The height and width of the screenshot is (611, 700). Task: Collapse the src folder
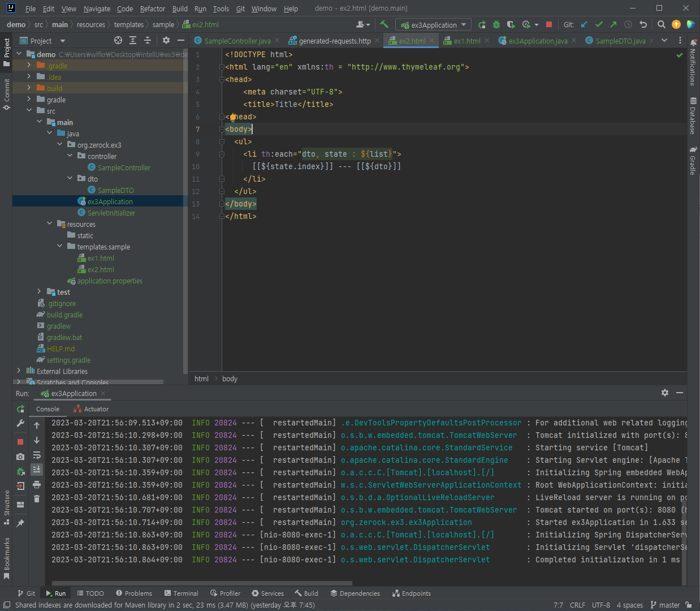[x=29, y=111]
